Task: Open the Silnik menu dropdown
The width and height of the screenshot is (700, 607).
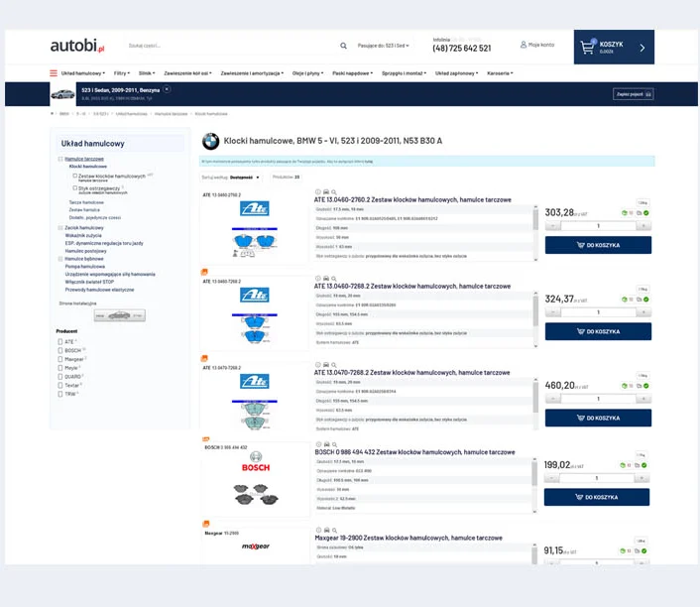Action: [x=147, y=73]
